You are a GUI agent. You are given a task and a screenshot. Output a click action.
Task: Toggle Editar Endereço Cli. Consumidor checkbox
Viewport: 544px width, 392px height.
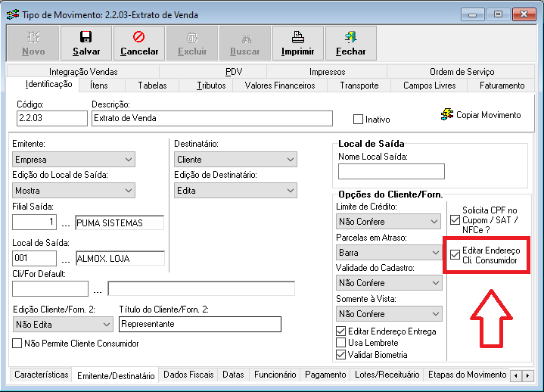(x=455, y=254)
